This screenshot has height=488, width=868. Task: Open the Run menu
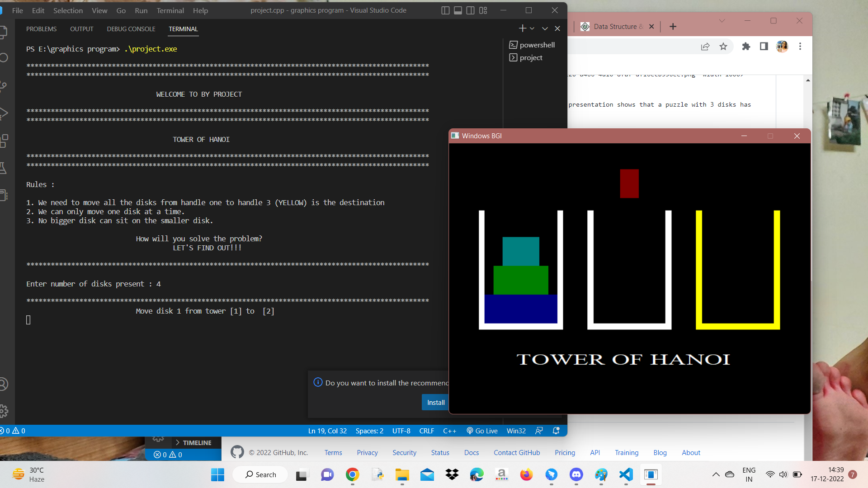[141, 10]
